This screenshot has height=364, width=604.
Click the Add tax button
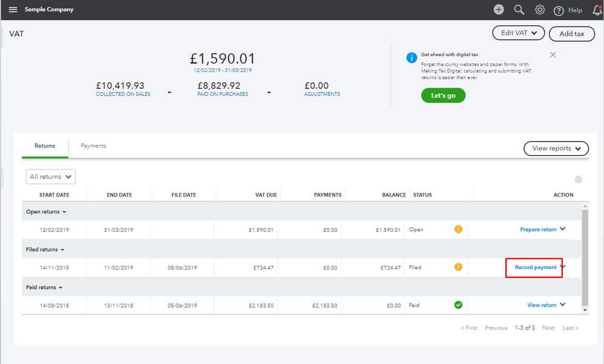coord(571,34)
